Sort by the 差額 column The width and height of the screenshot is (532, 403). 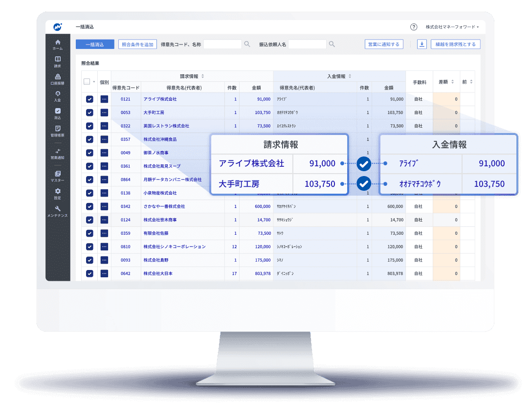point(446,82)
